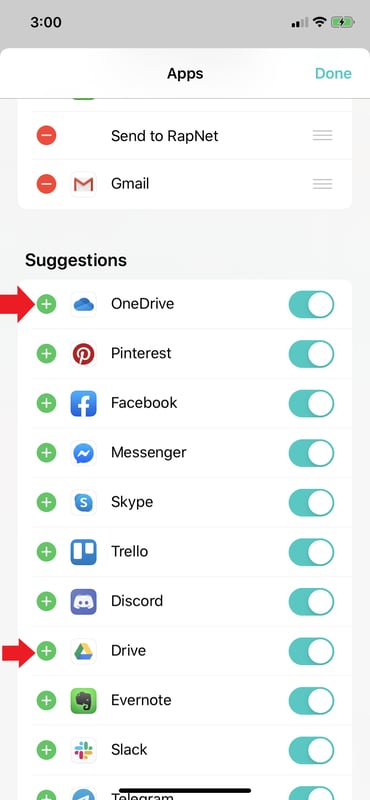This screenshot has height=800, width=370.
Task: Switch off the Messenger toggle
Action: pyautogui.click(x=311, y=453)
